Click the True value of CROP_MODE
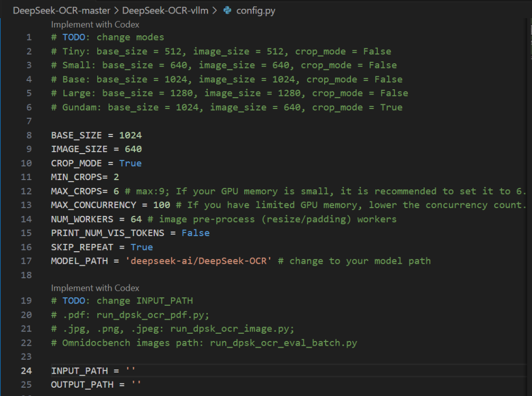 pyautogui.click(x=130, y=163)
